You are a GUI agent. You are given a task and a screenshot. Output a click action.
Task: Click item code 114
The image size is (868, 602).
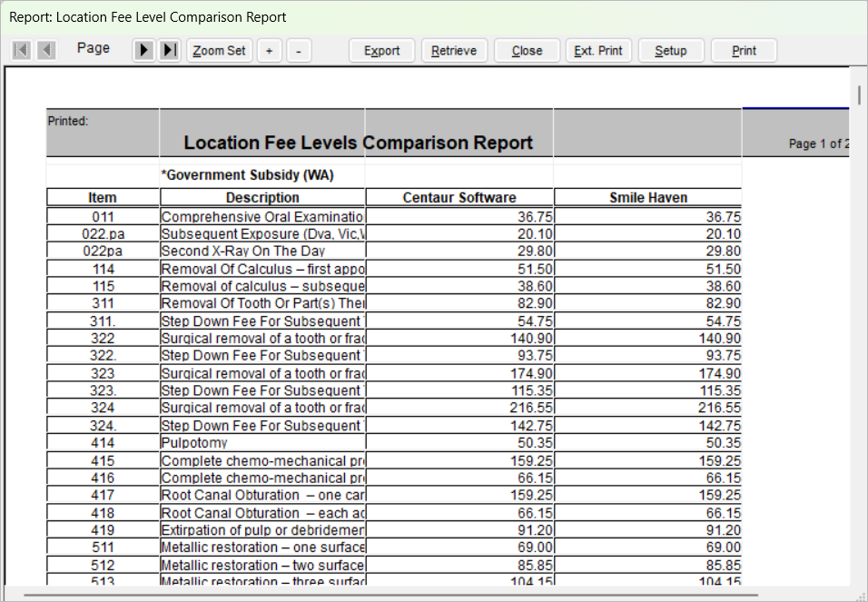click(x=103, y=269)
